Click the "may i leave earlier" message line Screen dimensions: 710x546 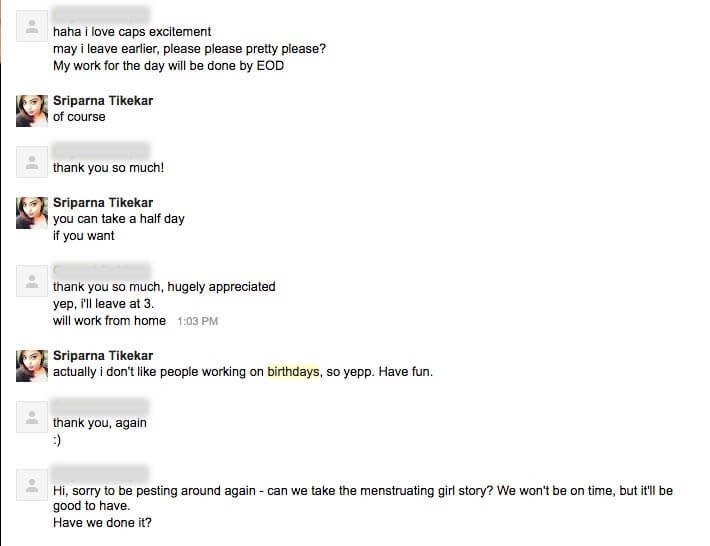189,49
